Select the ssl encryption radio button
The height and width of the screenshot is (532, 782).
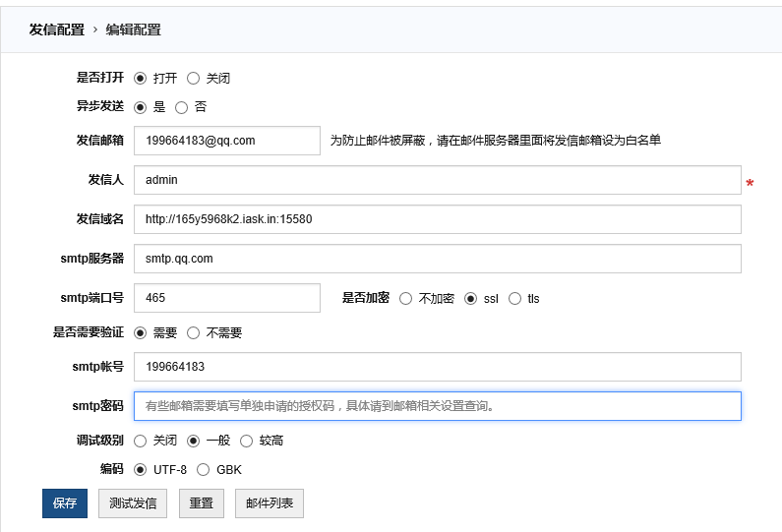[x=470, y=299]
